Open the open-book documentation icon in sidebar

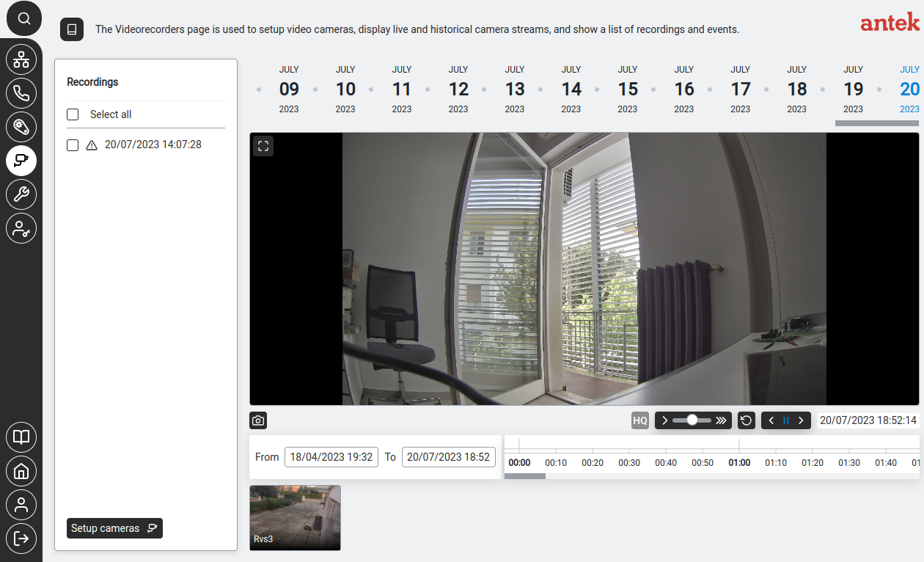tap(21, 437)
